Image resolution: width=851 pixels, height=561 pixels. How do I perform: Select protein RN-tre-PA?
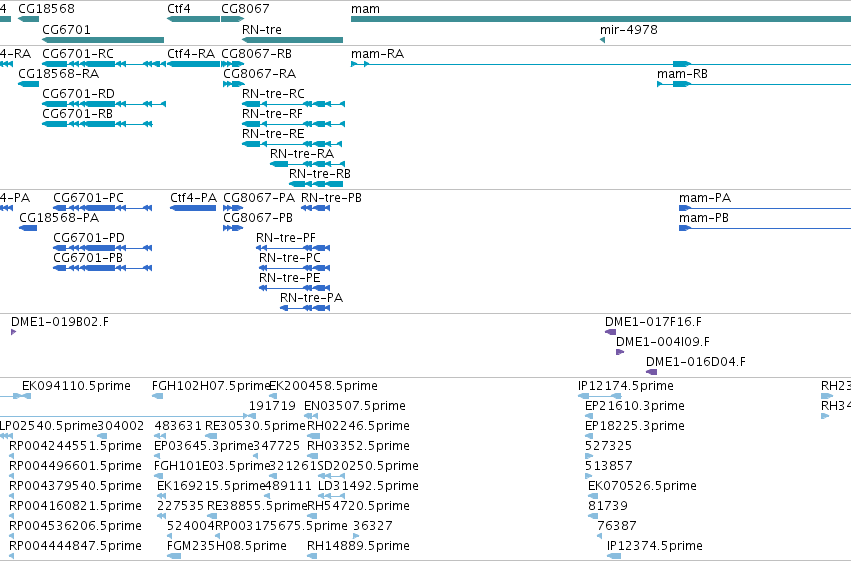click(x=305, y=308)
